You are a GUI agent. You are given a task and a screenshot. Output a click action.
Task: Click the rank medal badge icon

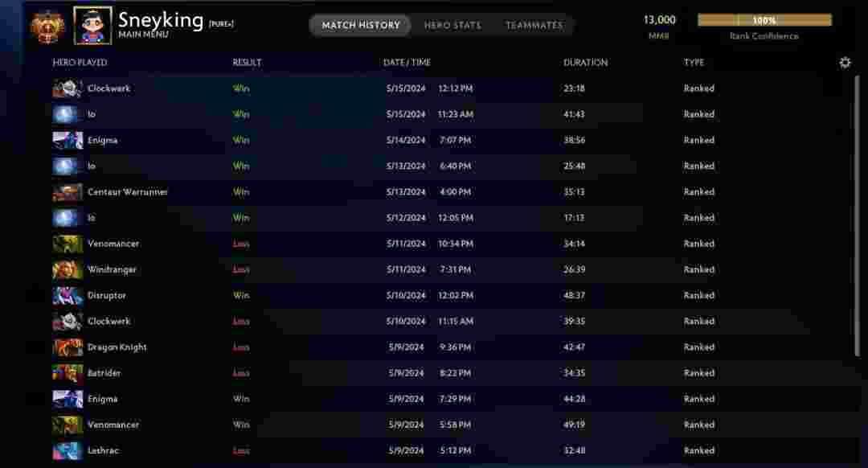click(45, 26)
